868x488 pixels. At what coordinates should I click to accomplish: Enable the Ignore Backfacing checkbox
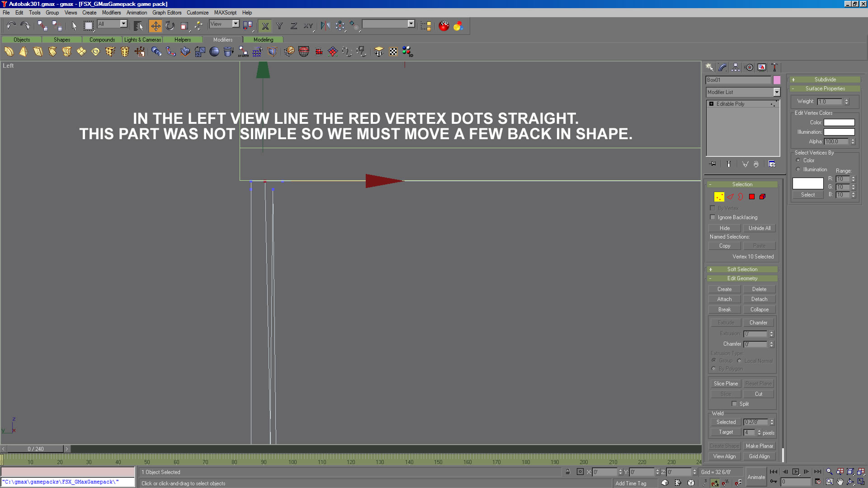(x=713, y=217)
